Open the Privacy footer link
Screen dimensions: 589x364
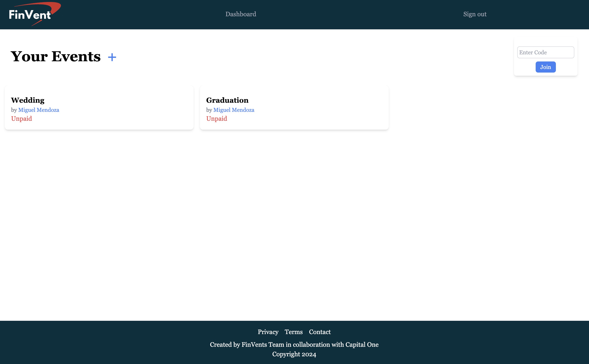pos(268,332)
